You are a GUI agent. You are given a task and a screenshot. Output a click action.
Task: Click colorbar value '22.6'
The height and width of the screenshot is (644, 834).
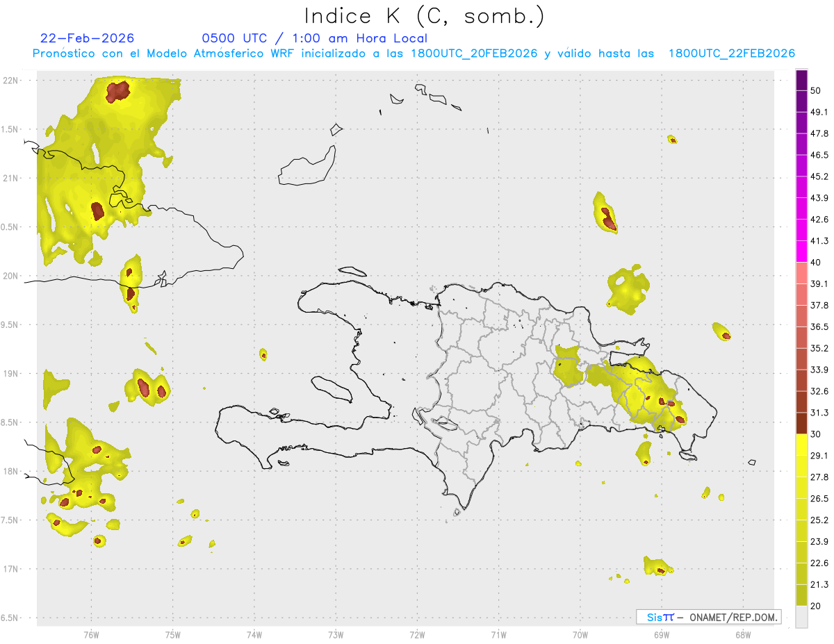pyautogui.click(x=819, y=563)
